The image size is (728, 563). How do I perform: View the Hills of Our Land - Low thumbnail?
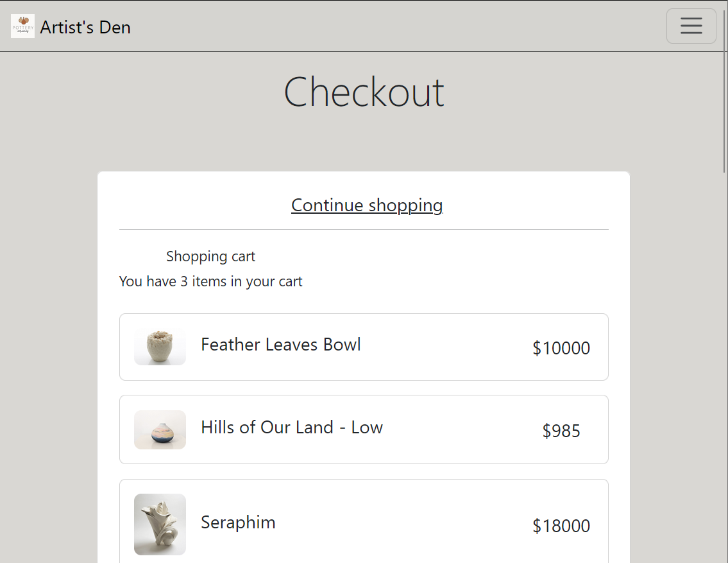tap(160, 429)
